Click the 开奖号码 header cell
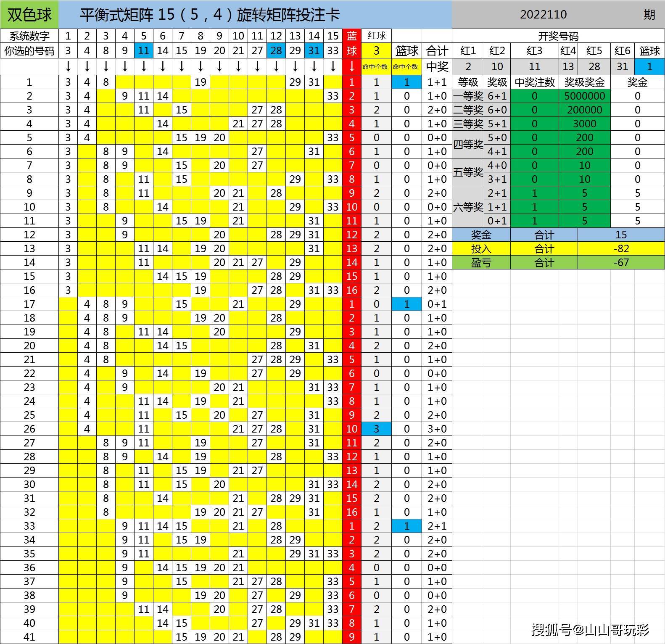 pos(558,36)
